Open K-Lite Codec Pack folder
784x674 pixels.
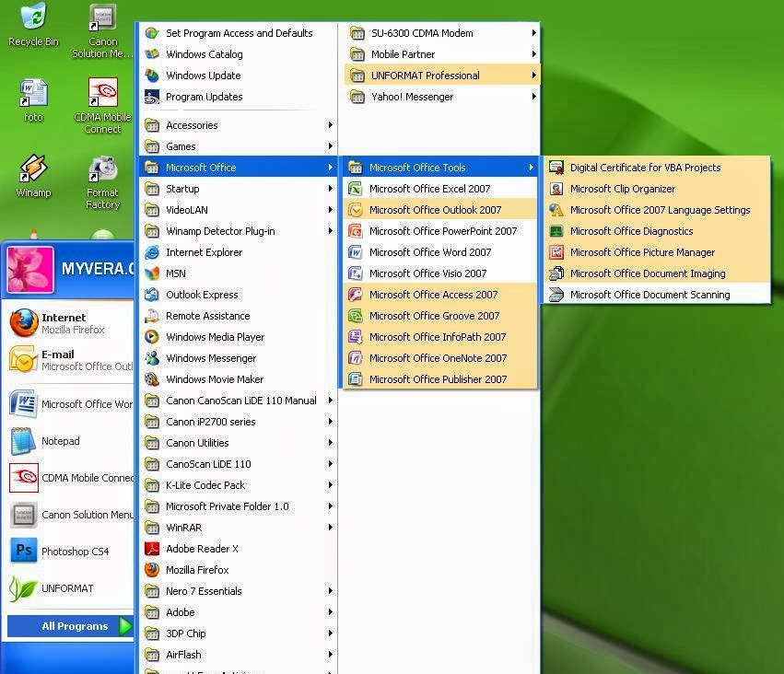239,485
